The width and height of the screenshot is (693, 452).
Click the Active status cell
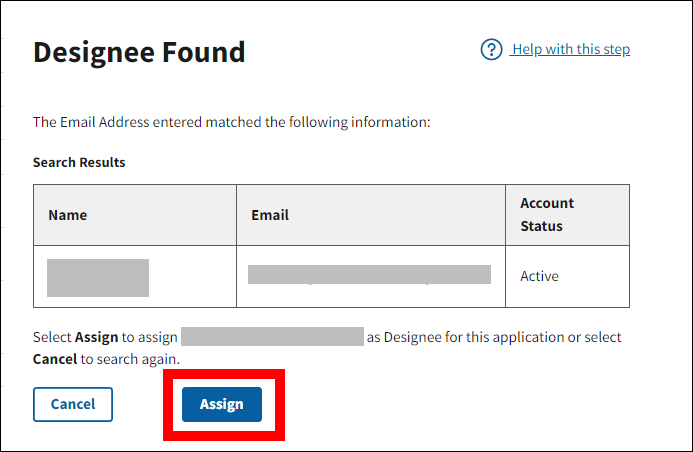point(539,276)
